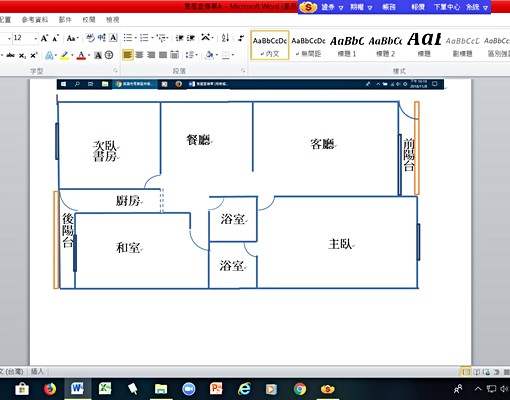Image resolution: width=510 pixels, height=400 pixels.
Task: Toggle Distributed paragraph alignment
Action: (175, 55)
